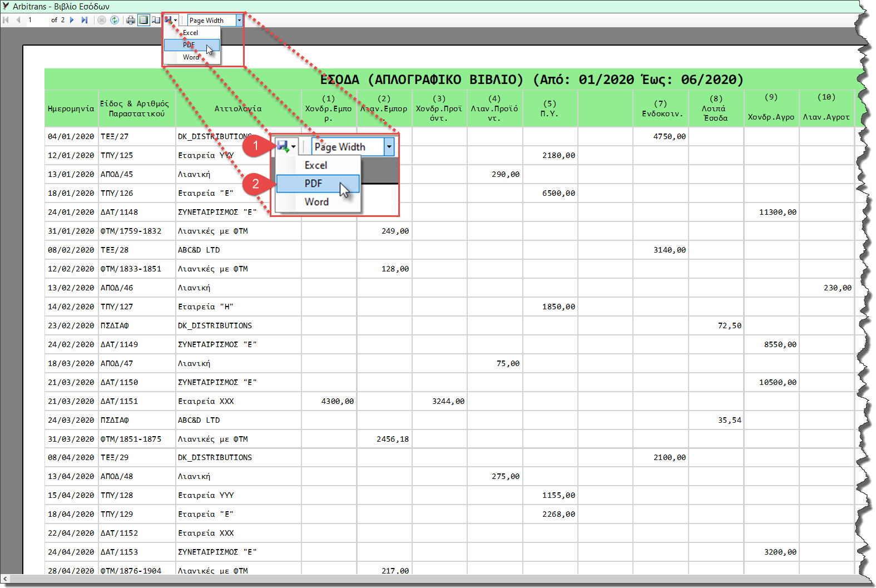Click the '(7) Ενδοκοιν.' column header

[660, 108]
